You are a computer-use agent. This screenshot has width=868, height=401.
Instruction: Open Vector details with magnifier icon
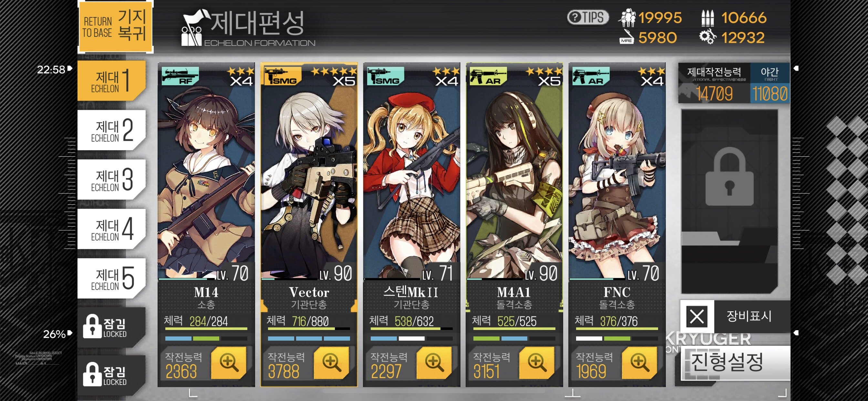point(332,363)
